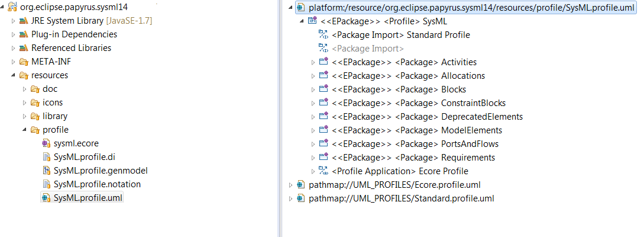Viewport: 644px width, 237px height.
Task: Click the JRE System Library icon
Action: click(24, 21)
